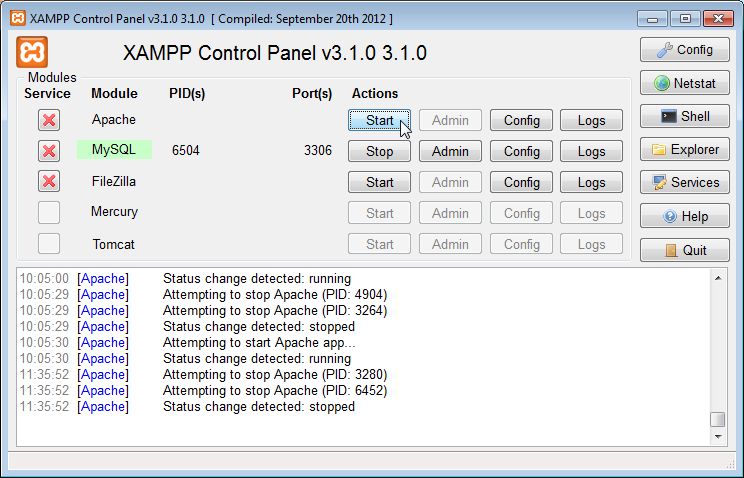Open MySQL Admin page
Image resolution: width=744 pixels, height=478 pixels.
tap(450, 151)
